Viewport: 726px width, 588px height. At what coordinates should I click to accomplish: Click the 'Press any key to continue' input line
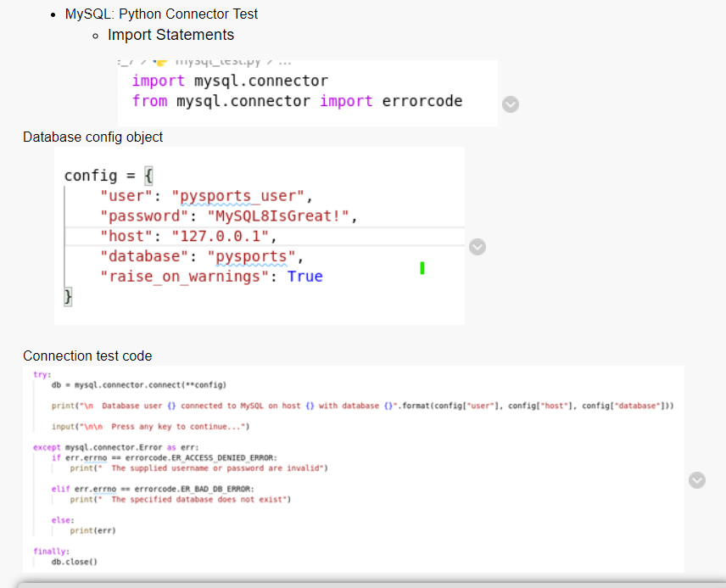point(150,427)
